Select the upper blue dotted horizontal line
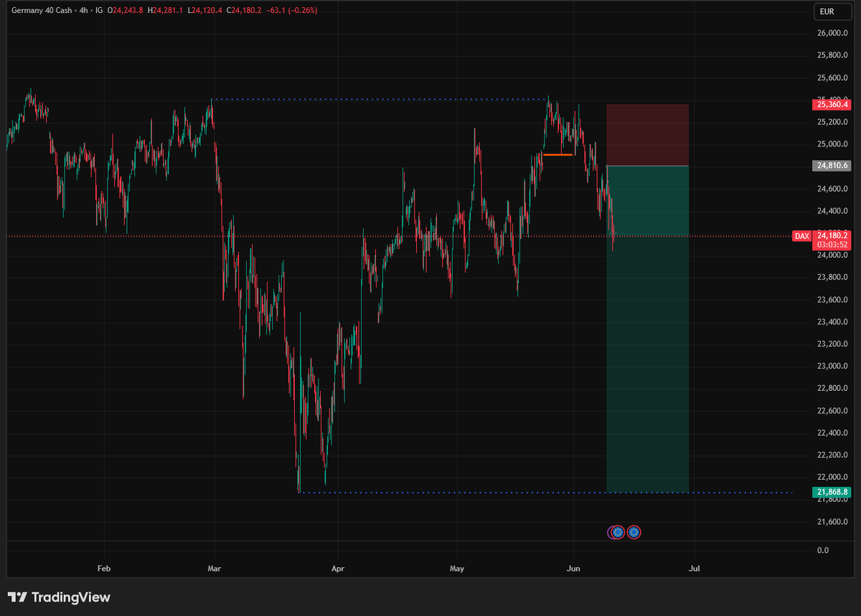Image resolution: width=861 pixels, height=616 pixels. (x=378, y=99)
